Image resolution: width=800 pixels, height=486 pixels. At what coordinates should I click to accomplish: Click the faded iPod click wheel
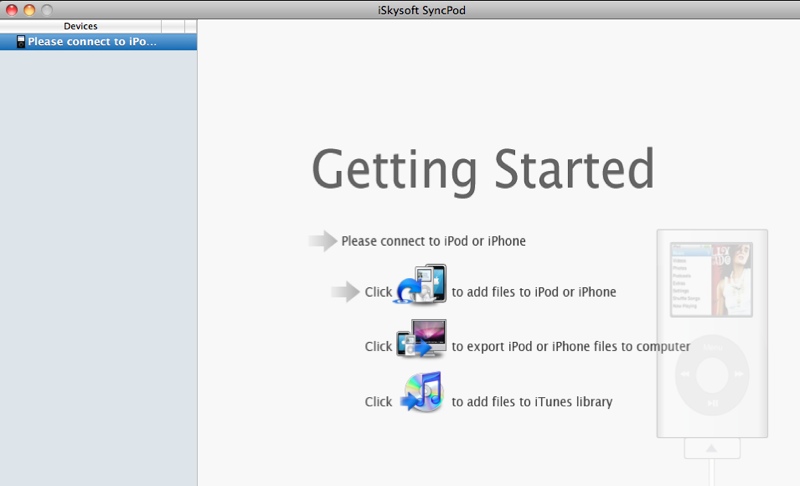click(x=712, y=375)
